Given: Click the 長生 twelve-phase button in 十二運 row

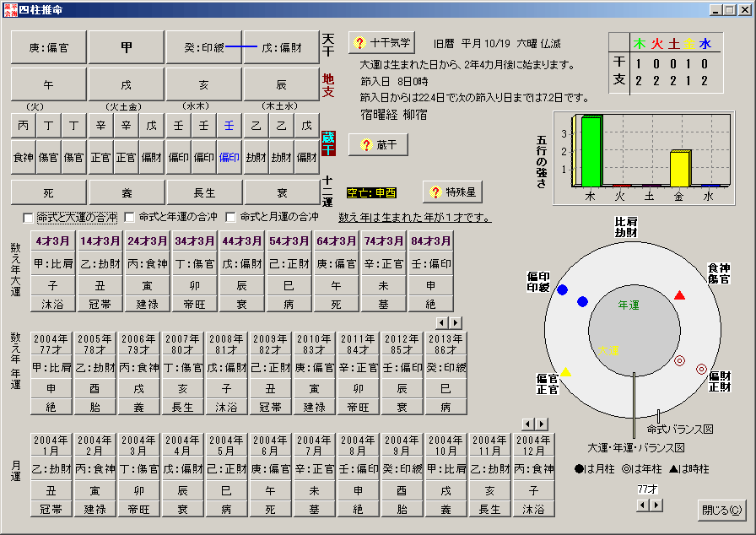Looking at the screenshot, I should [x=204, y=192].
